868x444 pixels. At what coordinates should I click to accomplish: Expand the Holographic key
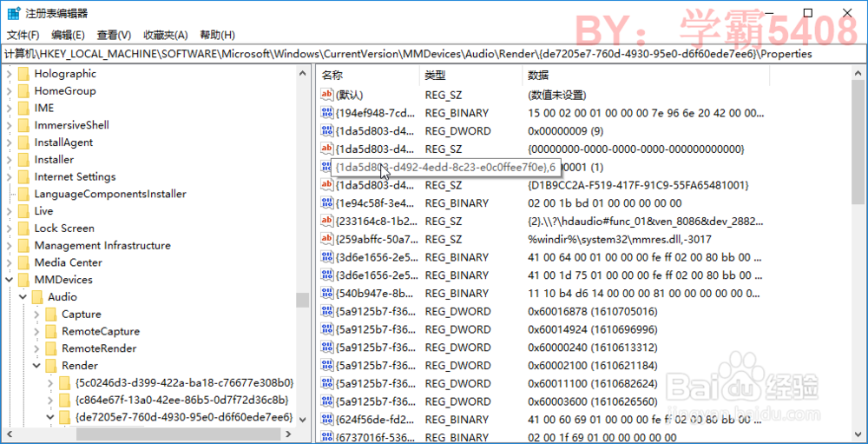10,74
